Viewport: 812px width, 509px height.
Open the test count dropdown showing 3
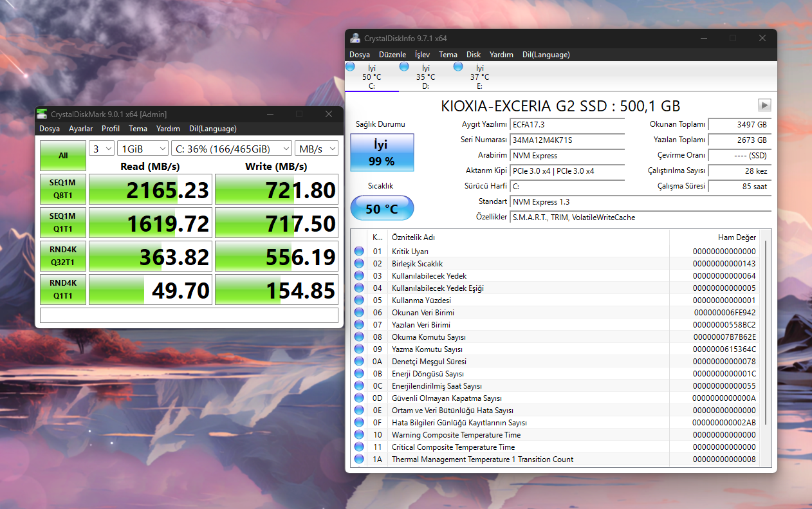[x=102, y=149]
